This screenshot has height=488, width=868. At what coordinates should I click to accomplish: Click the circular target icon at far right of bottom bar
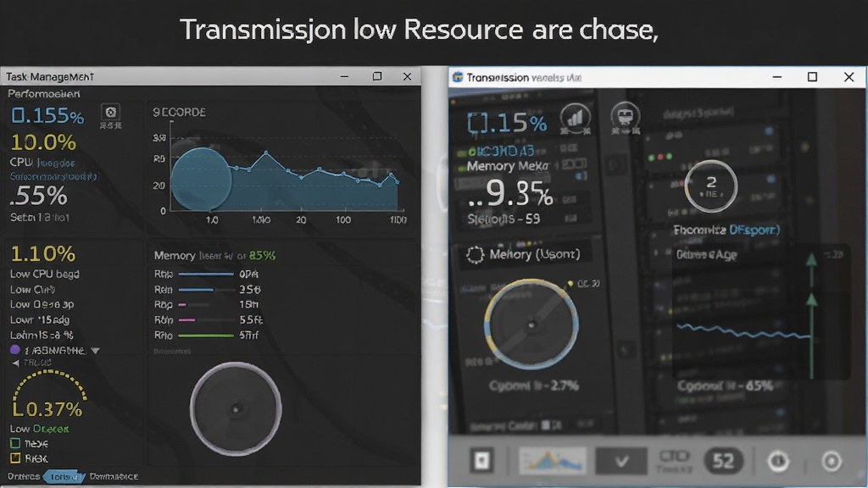[x=831, y=461]
